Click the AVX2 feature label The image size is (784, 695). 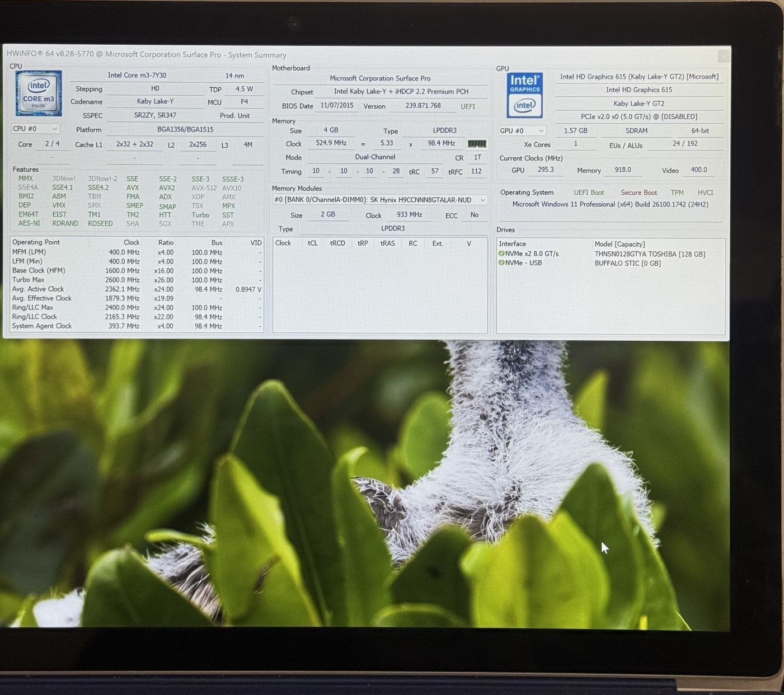[x=167, y=188]
